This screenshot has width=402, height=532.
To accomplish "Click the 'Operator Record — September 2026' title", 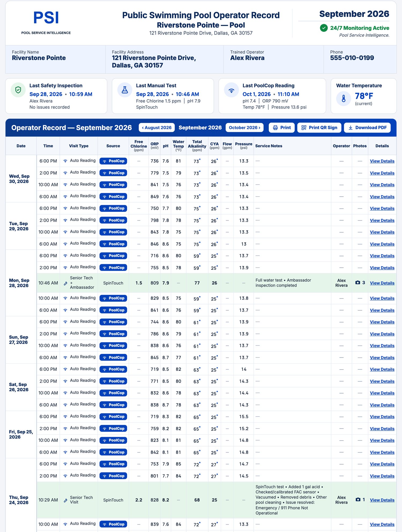I will click(x=72, y=128).
